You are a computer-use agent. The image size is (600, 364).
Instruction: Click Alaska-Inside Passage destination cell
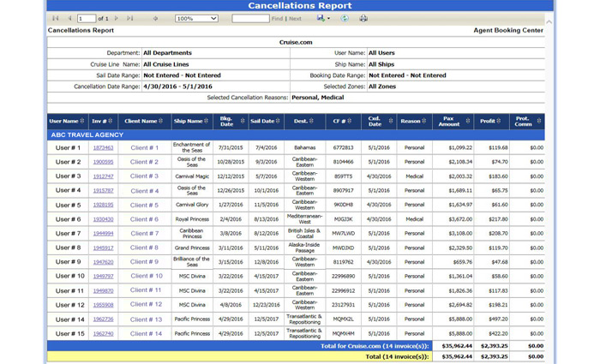305,248
